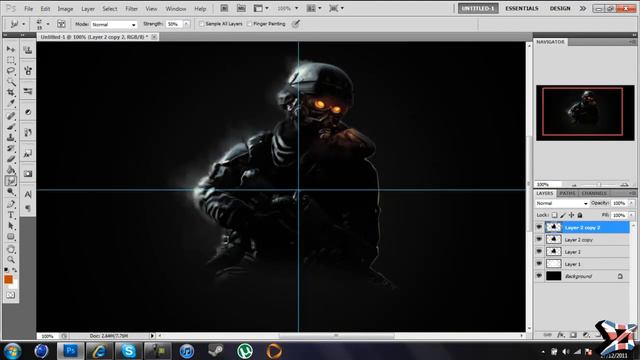The height and width of the screenshot is (360, 640).
Task: Switch to the Design workspace
Action: point(560,8)
